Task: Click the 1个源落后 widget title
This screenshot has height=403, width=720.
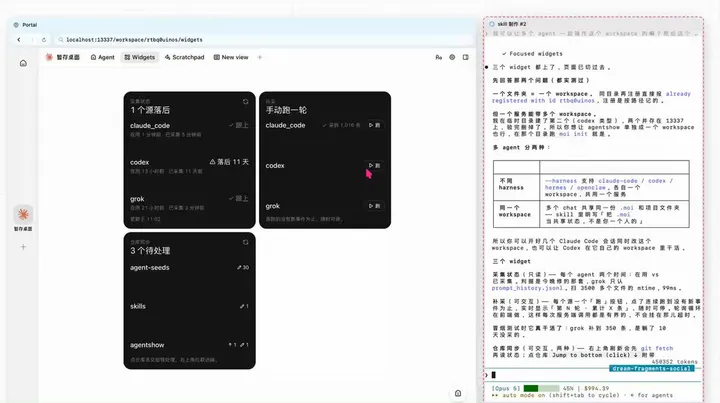Action: click(150, 110)
